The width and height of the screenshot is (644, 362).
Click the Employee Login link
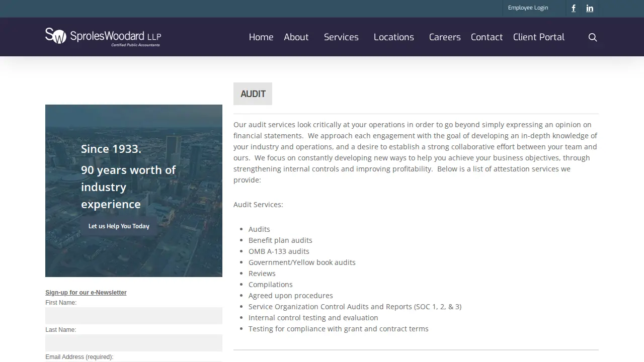pyautogui.click(x=528, y=8)
